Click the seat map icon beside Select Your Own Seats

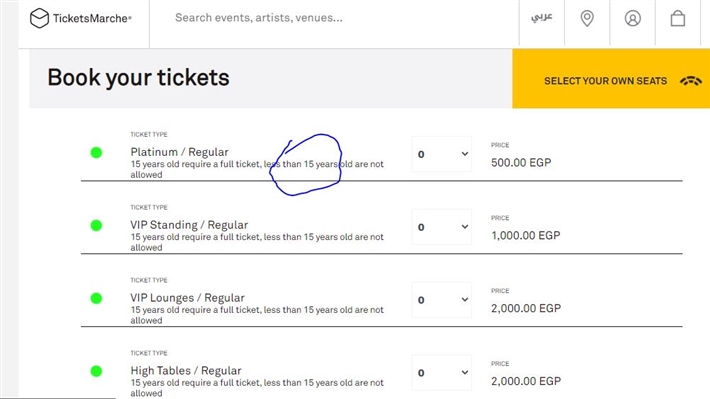coord(691,81)
